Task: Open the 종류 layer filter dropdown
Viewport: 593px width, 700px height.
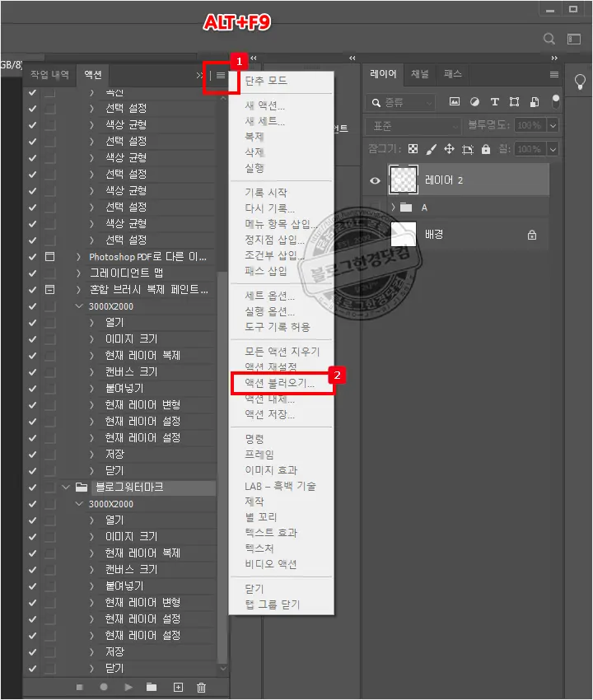Action: (400, 103)
